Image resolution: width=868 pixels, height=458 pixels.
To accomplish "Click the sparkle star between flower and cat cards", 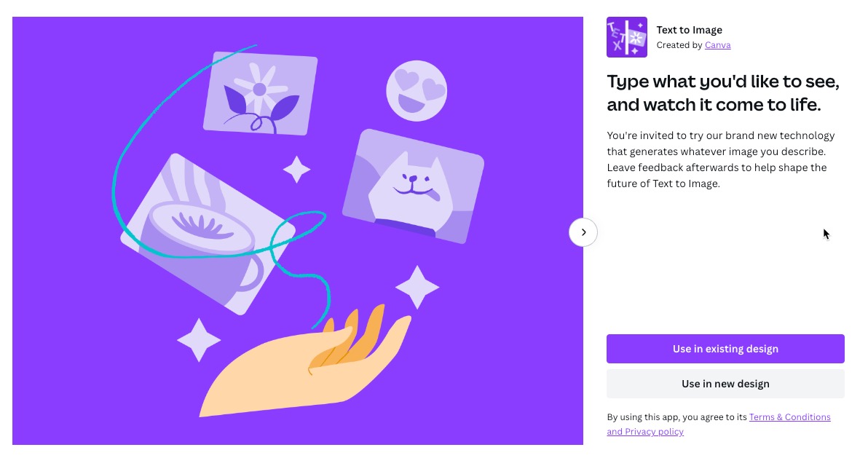I will pyautogui.click(x=296, y=170).
